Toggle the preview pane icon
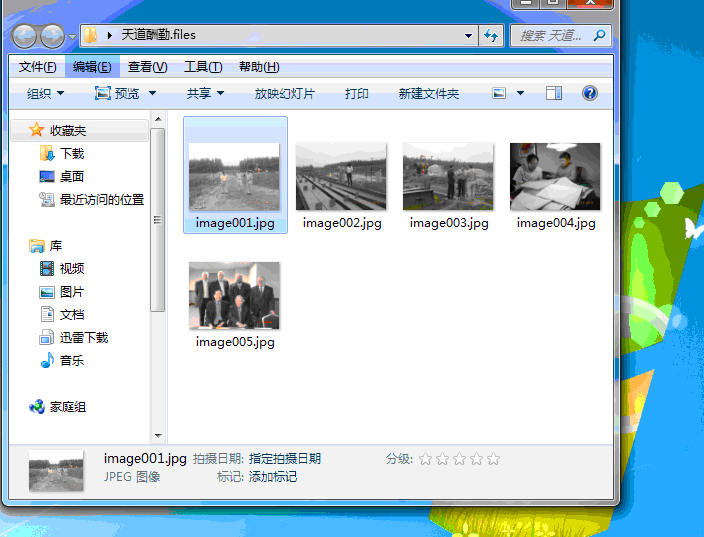This screenshot has width=704, height=537. click(x=554, y=93)
